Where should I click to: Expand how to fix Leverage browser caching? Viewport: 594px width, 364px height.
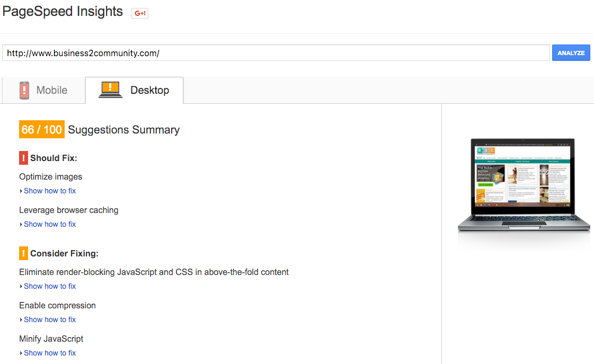(50, 224)
